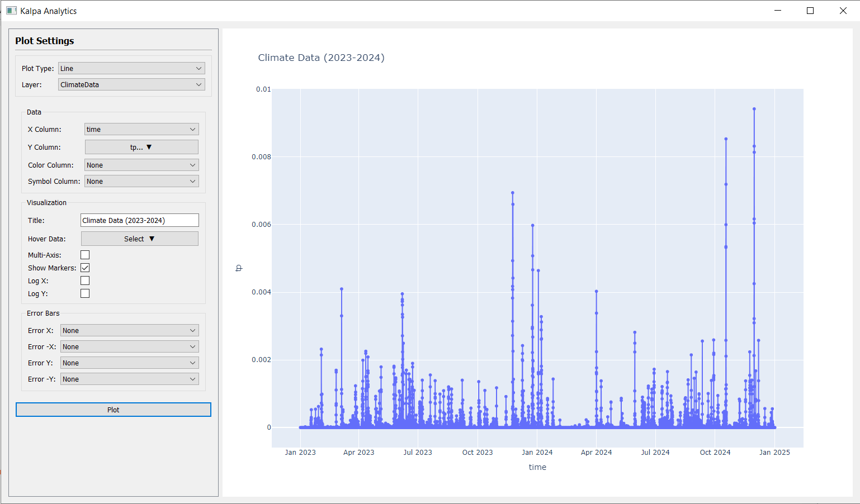The image size is (860, 504).
Task: Close the Kalpa Analytics window
Action: click(843, 11)
